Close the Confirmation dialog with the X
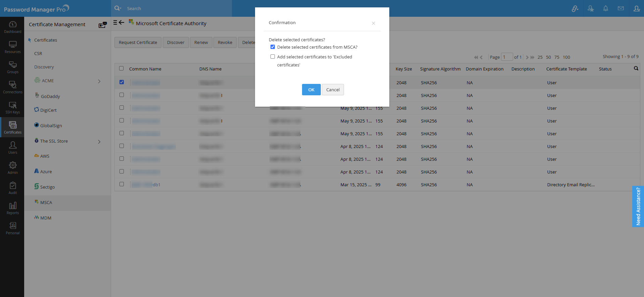644x297 pixels. (x=374, y=23)
